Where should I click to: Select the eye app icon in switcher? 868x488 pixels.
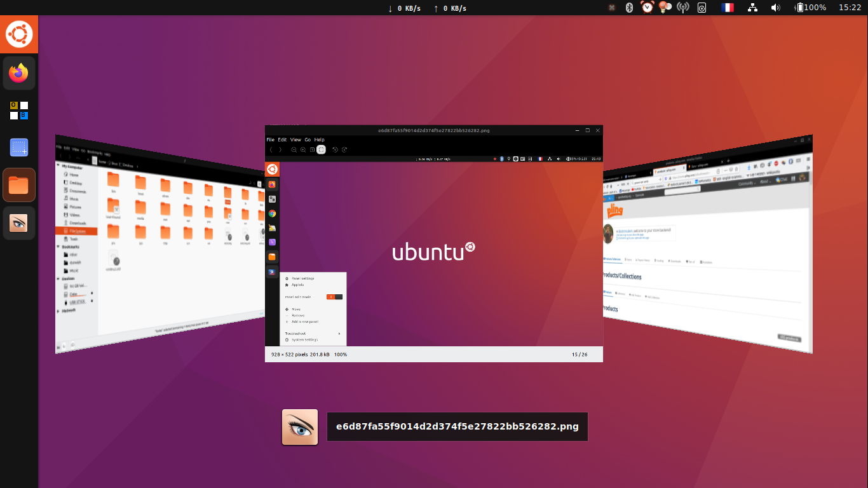(300, 427)
